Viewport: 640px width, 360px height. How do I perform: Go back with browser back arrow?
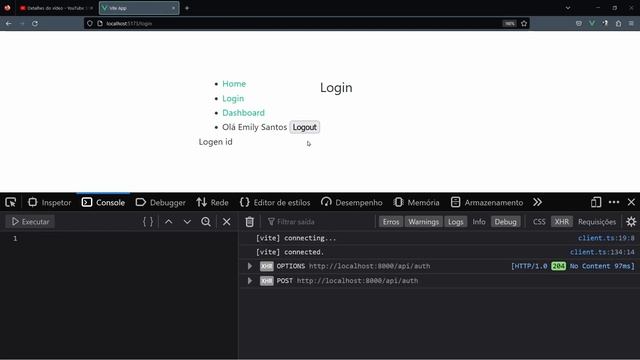[x=9, y=24]
